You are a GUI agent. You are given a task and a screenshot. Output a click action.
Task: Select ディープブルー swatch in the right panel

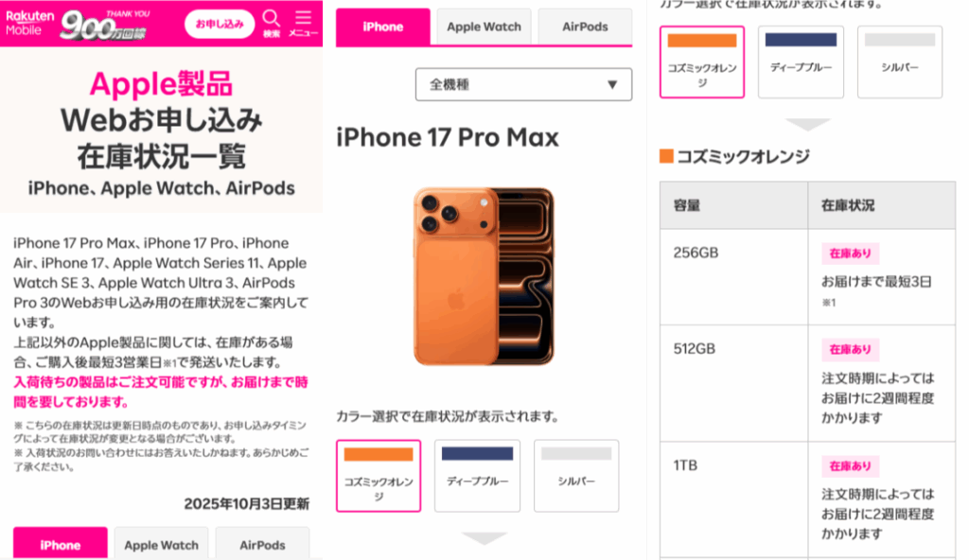click(x=801, y=61)
